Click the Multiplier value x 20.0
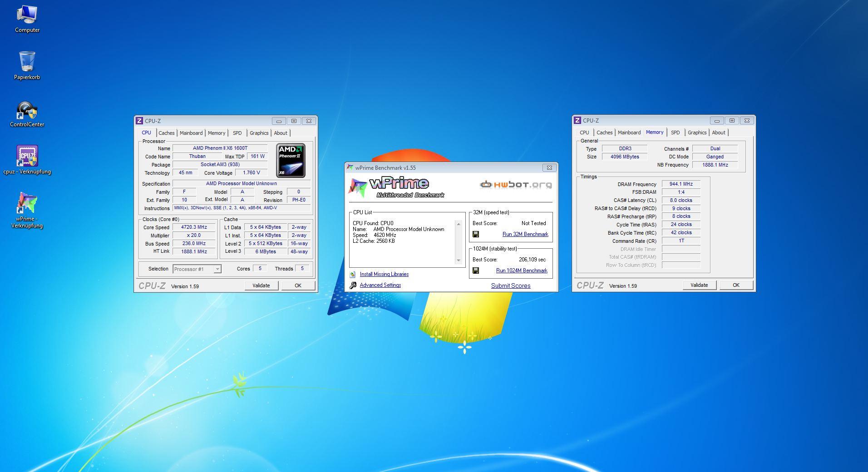 [x=194, y=236]
